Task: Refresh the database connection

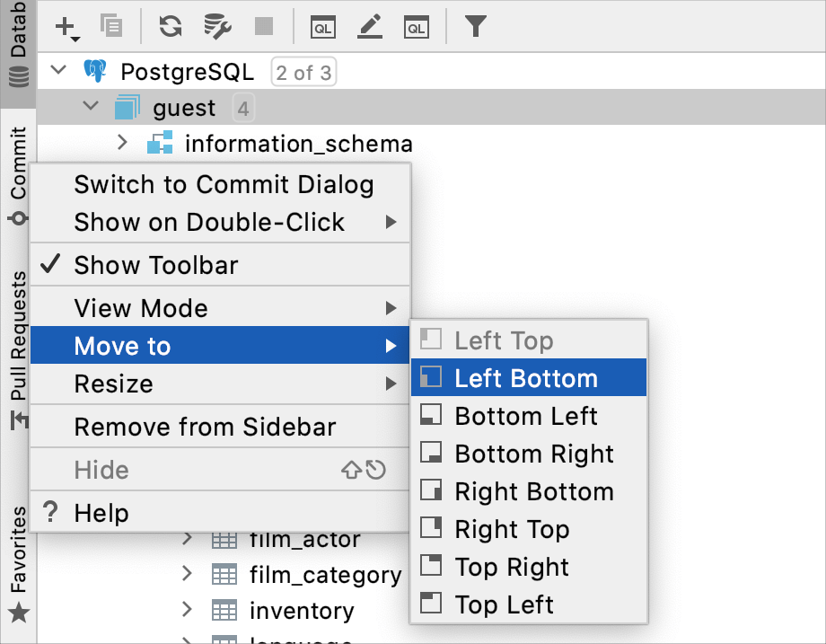Action: [170, 27]
